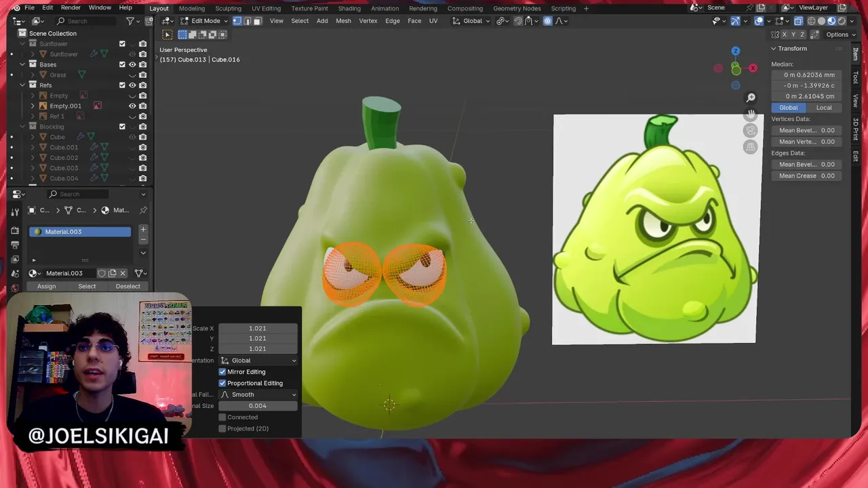Toggle proportional editing header button
This screenshot has width=868, height=488.
(548, 21)
